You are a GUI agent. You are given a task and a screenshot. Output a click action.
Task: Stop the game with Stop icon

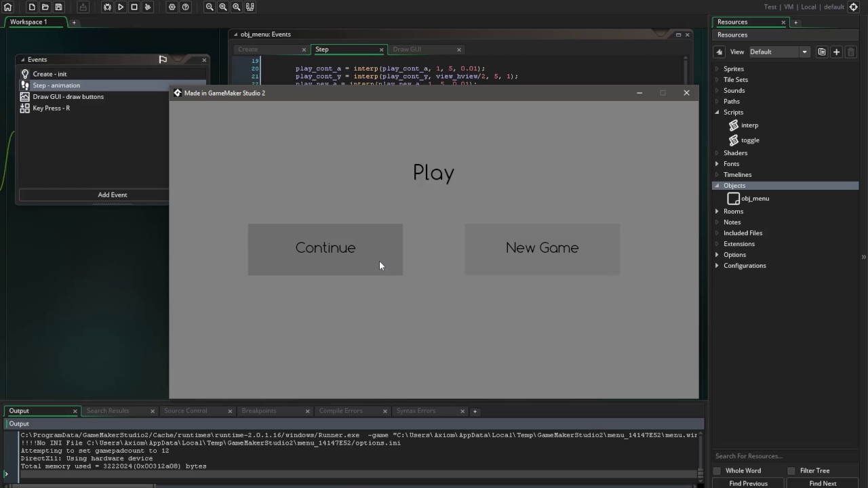(x=134, y=7)
